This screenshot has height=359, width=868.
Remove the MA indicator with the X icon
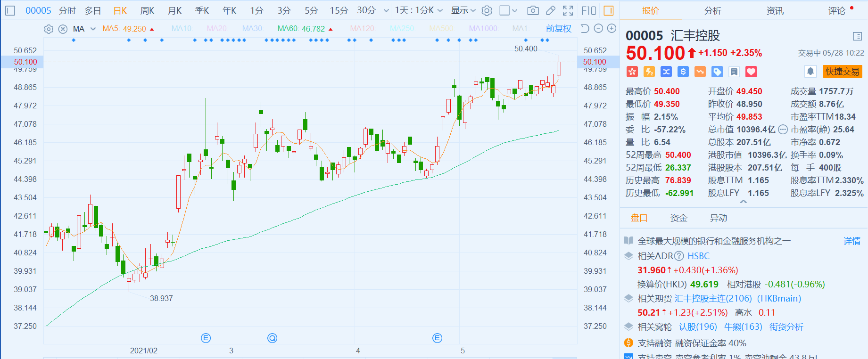(63, 29)
